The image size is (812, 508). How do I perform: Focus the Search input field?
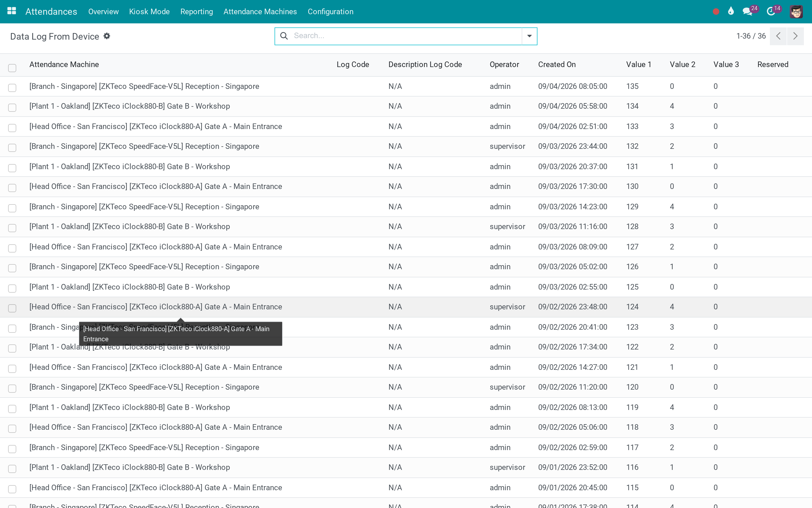[406, 36]
